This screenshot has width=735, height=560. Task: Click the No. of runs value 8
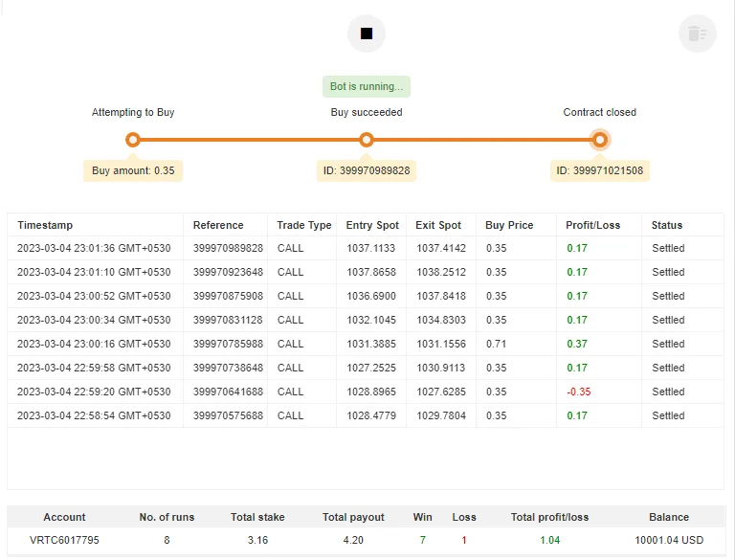click(x=167, y=540)
